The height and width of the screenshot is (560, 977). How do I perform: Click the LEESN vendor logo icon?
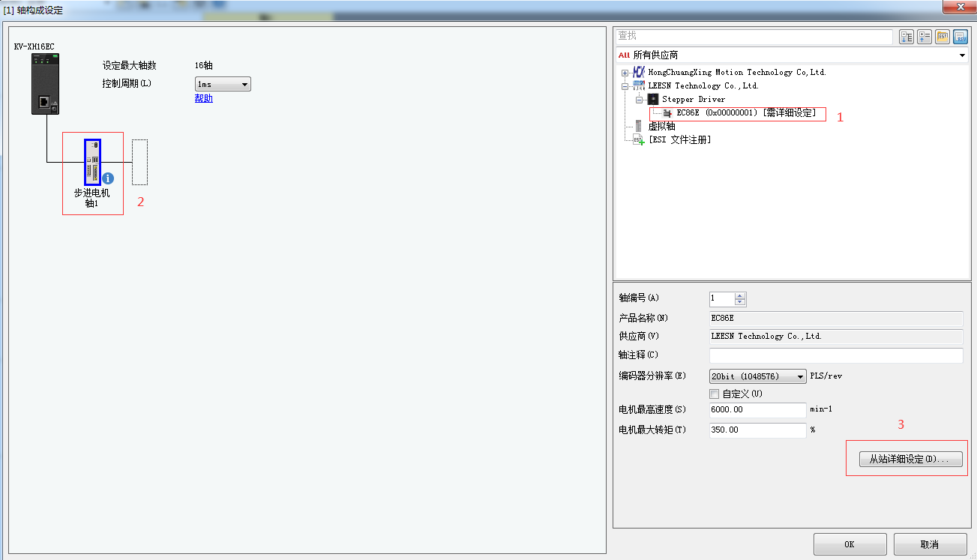(638, 85)
